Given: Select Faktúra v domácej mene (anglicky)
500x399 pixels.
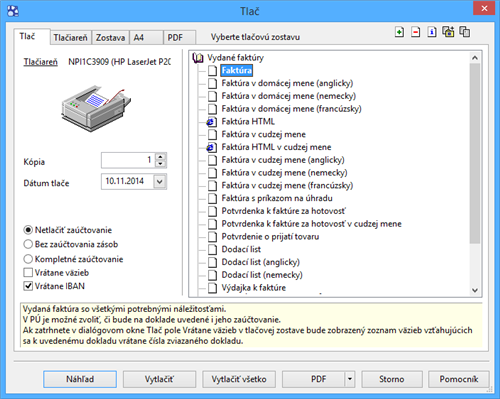Looking at the screenshot, I should click(287, 83).
